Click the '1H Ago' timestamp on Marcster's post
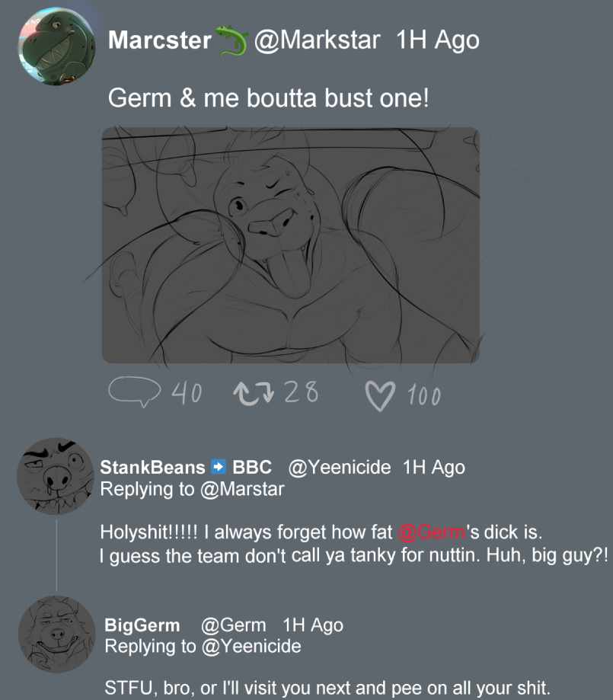The width and height of the screenshot is (613, 700). tap(438, 40)
